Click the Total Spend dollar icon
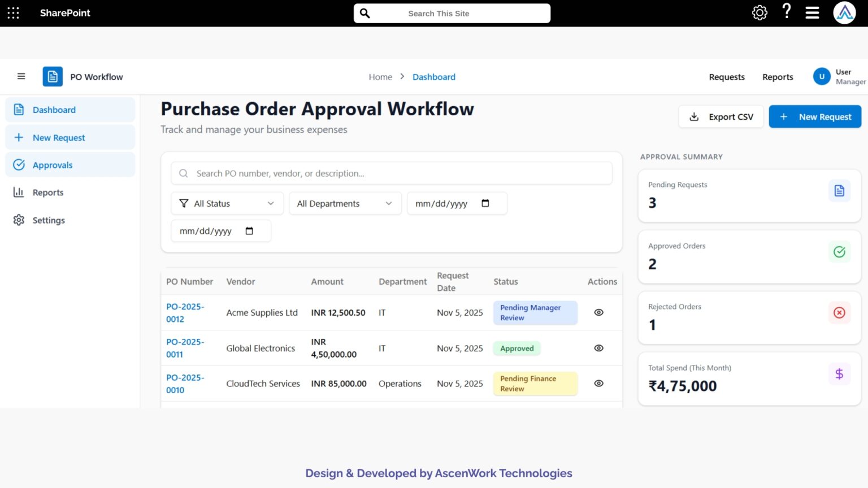 (x=839, y=373)
